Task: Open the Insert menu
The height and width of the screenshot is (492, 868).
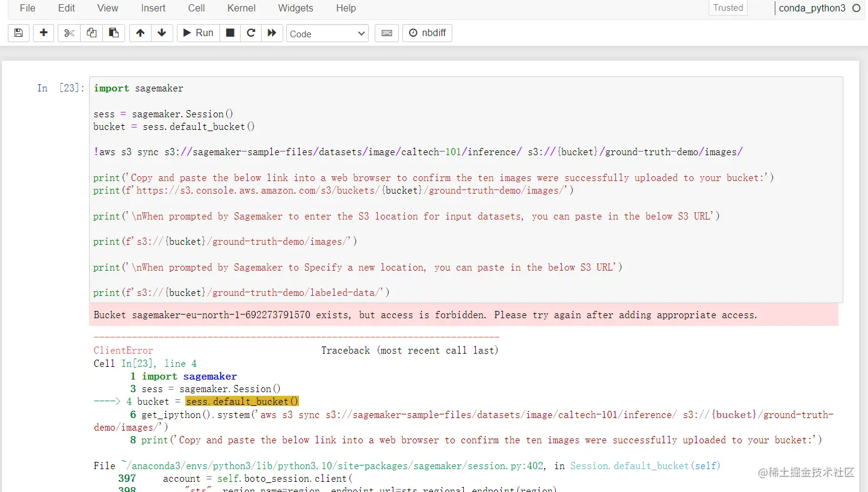Action: 153,8
